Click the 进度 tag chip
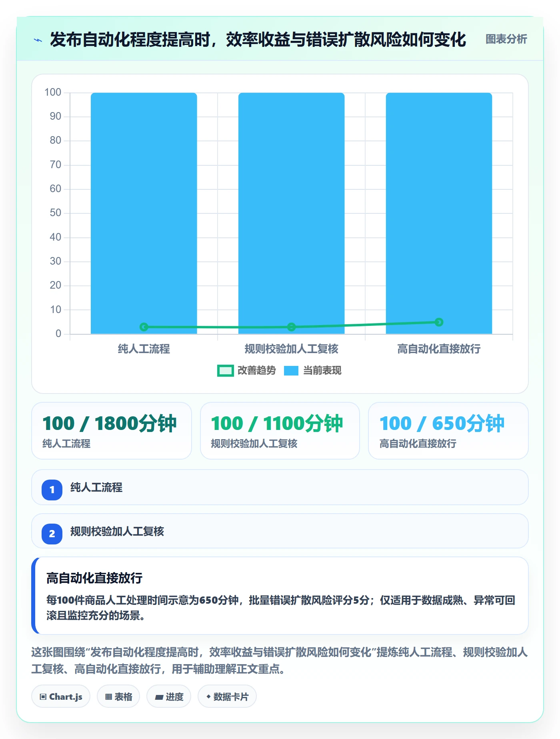 click(169, 697)
